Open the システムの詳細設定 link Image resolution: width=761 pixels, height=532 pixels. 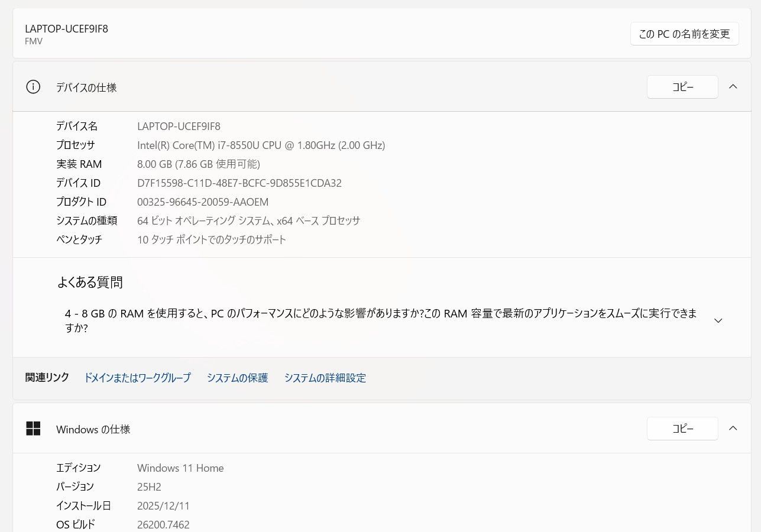point(325,378)
